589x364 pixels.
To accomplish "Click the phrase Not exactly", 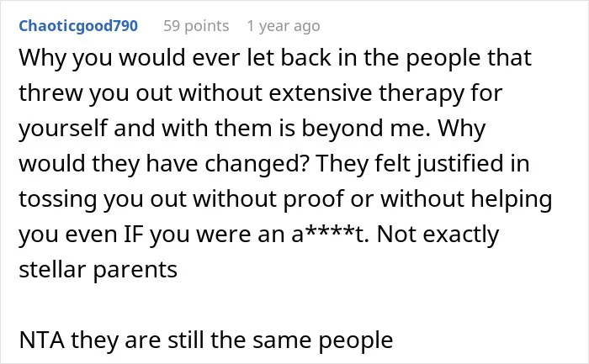I will pyautogui.click(x=438, y=235).
